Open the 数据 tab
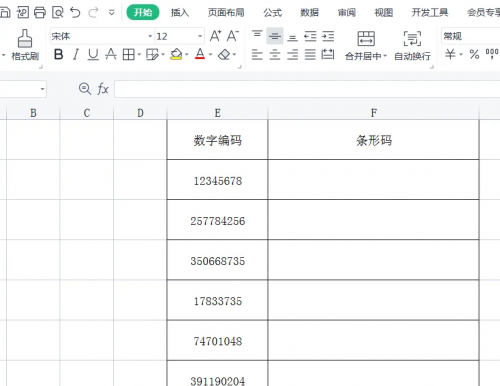The width and height of the screenshot is (500, 386). coord(309,13)
